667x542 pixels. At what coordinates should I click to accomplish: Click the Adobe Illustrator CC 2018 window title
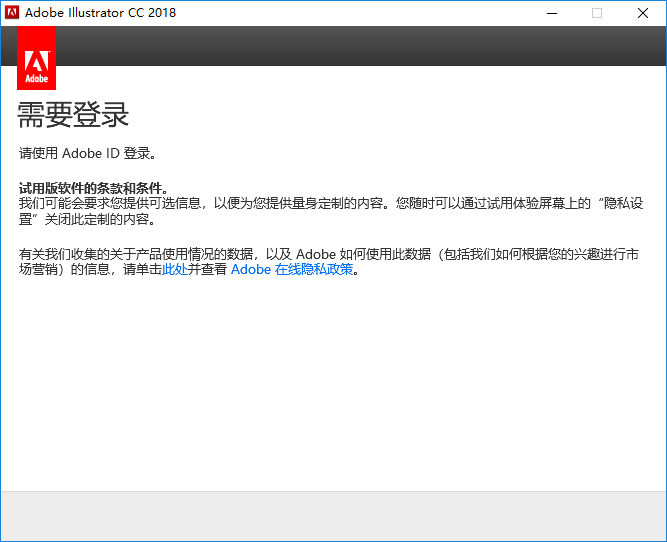pos(100,13)
